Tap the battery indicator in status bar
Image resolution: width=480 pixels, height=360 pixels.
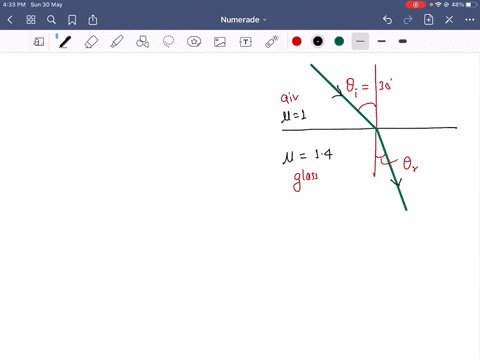[471, 5]
